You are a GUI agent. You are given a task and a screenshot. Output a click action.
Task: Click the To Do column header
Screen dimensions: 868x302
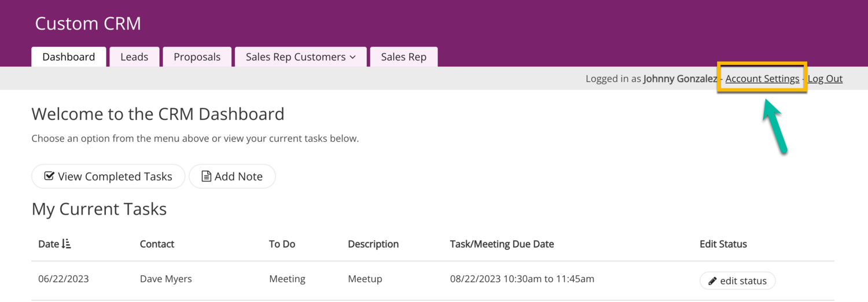pos(282,244)
